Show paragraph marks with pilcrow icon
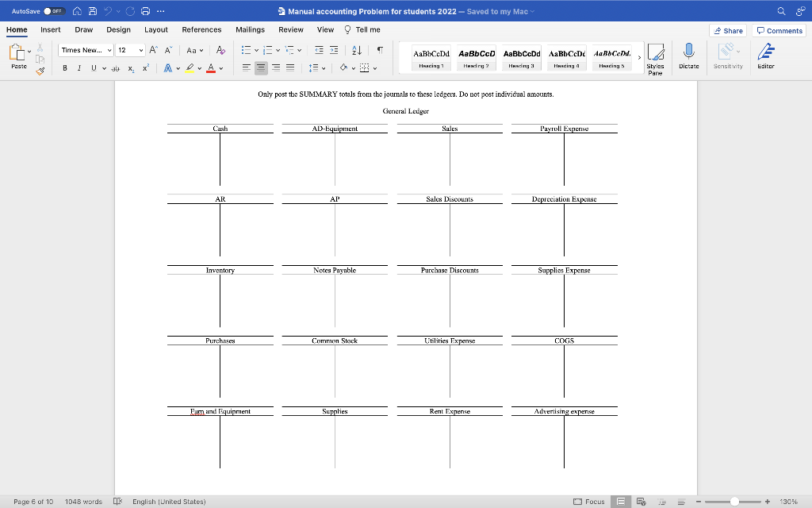812x508 pixels. click(380, 50)
